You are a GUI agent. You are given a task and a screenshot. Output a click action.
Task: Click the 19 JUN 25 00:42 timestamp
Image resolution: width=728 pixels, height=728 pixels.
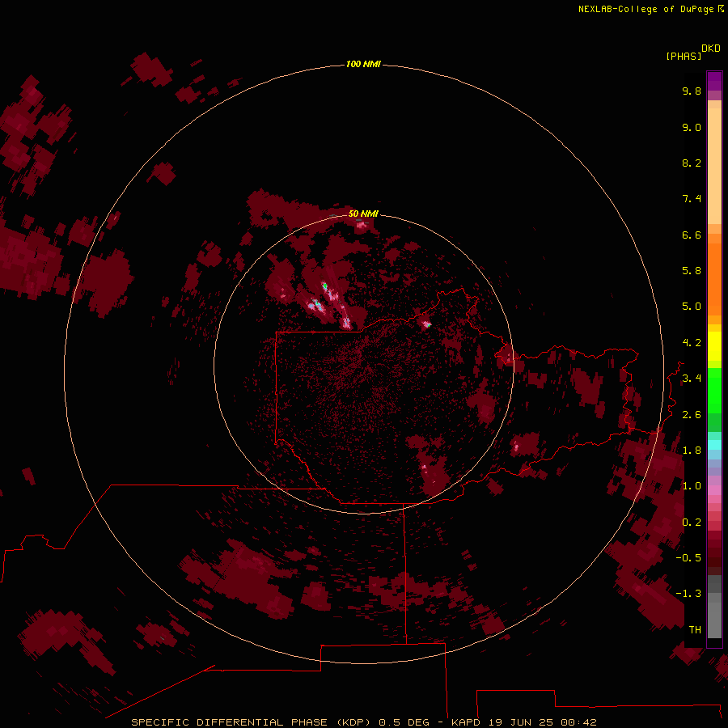click(542, 722)
